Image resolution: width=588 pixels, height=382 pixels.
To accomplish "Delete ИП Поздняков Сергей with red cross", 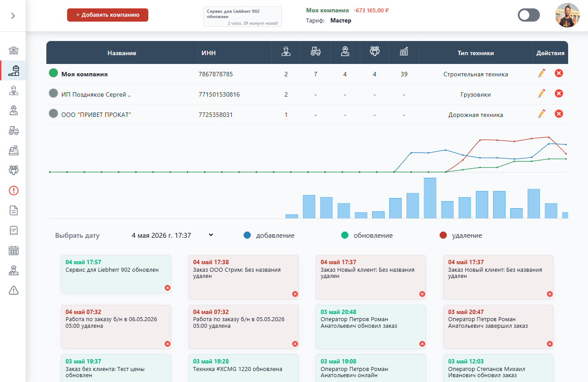I will 559,94.
